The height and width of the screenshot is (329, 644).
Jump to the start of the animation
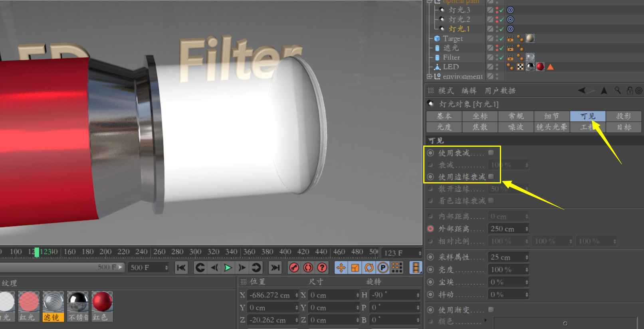181,268
